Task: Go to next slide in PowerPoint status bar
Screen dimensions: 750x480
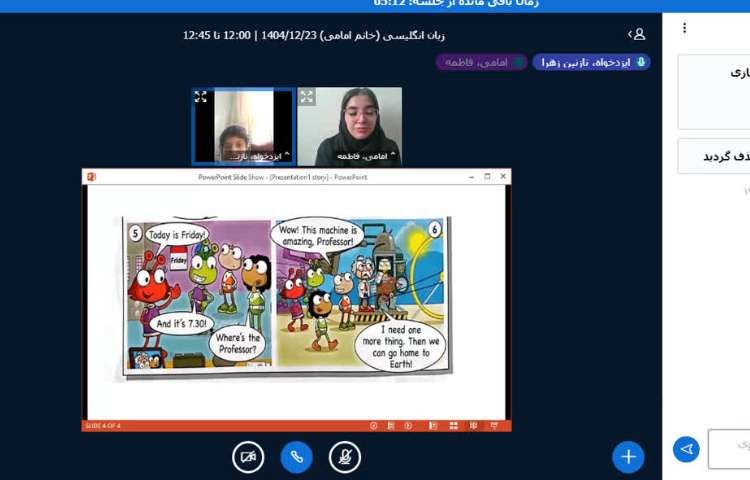Action: tap(408, 425)
